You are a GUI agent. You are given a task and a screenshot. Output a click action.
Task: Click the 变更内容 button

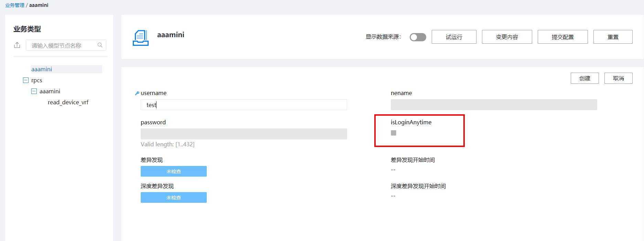coord(507,37)
